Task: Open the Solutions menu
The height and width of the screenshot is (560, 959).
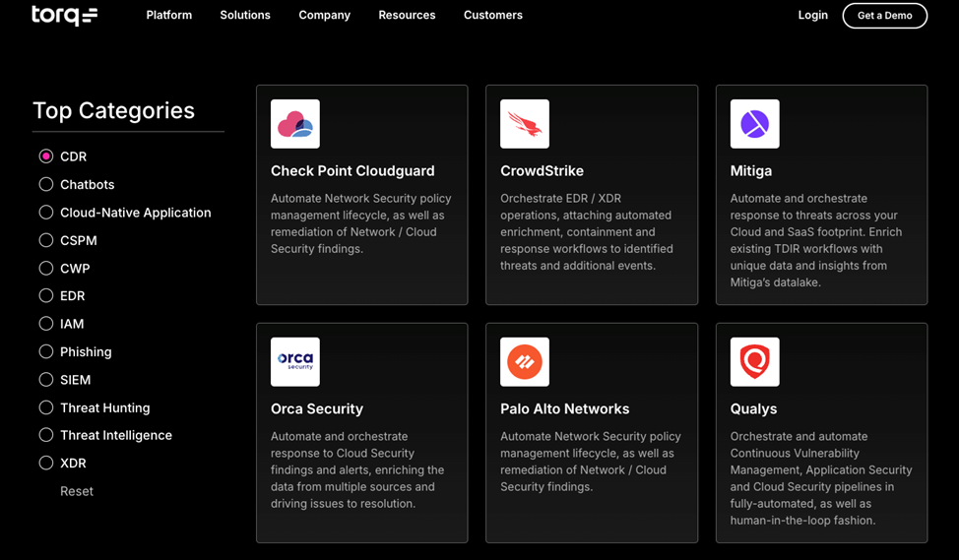Action: [x=244, y=15]
